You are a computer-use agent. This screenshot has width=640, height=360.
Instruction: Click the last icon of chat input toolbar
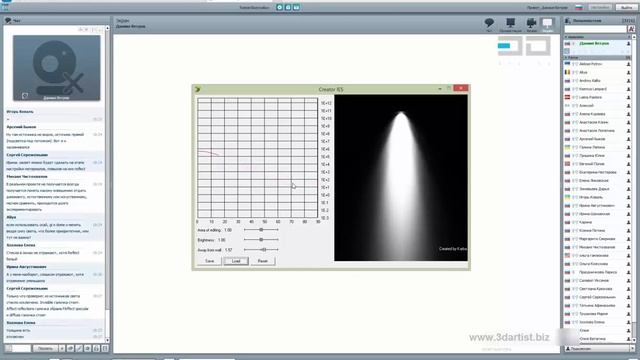pos(105,348)
